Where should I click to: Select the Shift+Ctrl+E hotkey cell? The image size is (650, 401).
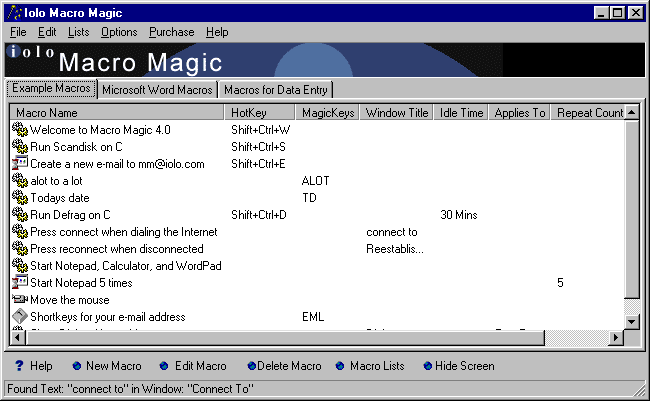pyautogui.click(x=258, y=164)
